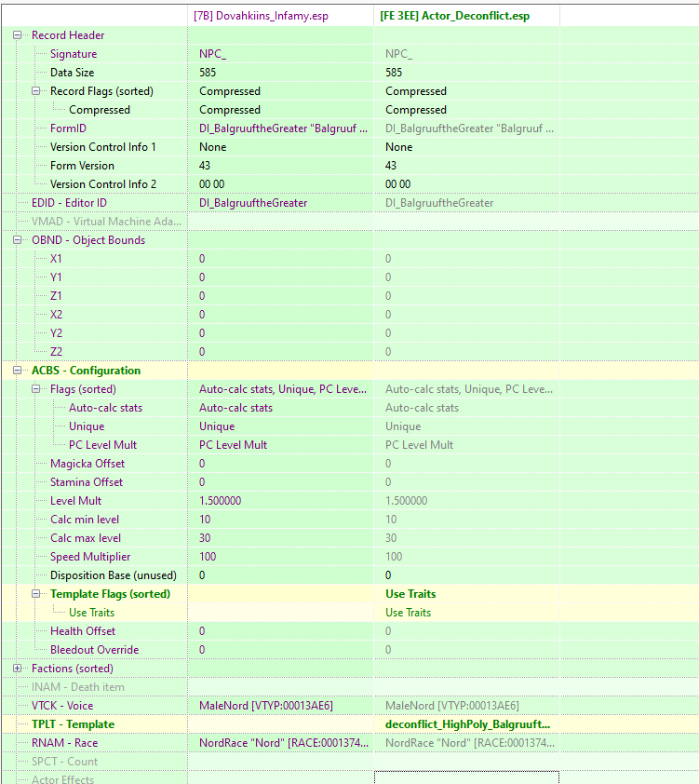Select Health Offset row label

coord(83,631)
